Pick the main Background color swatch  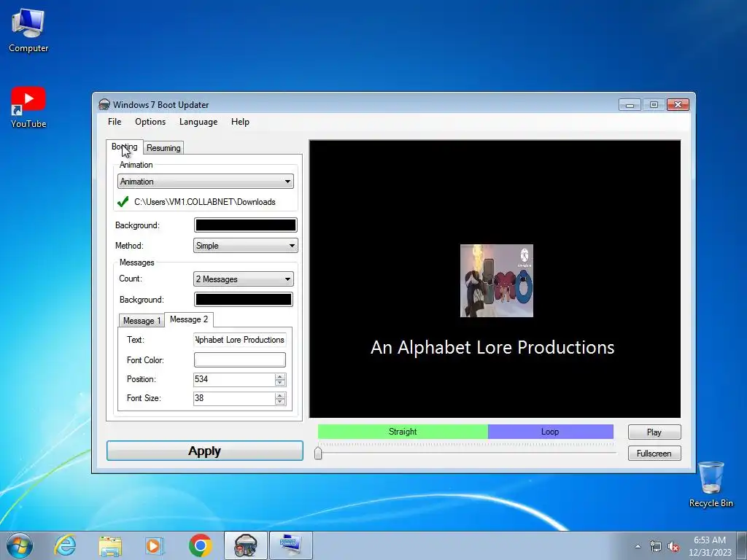(245, 225)
